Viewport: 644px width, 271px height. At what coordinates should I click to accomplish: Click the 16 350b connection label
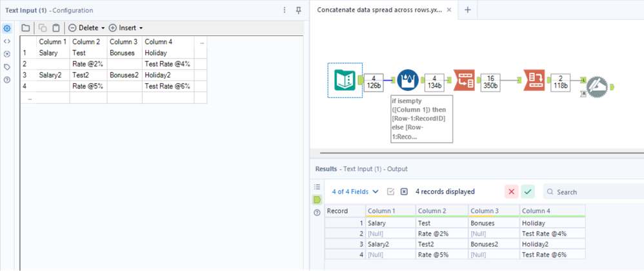[x=490, y=83]
